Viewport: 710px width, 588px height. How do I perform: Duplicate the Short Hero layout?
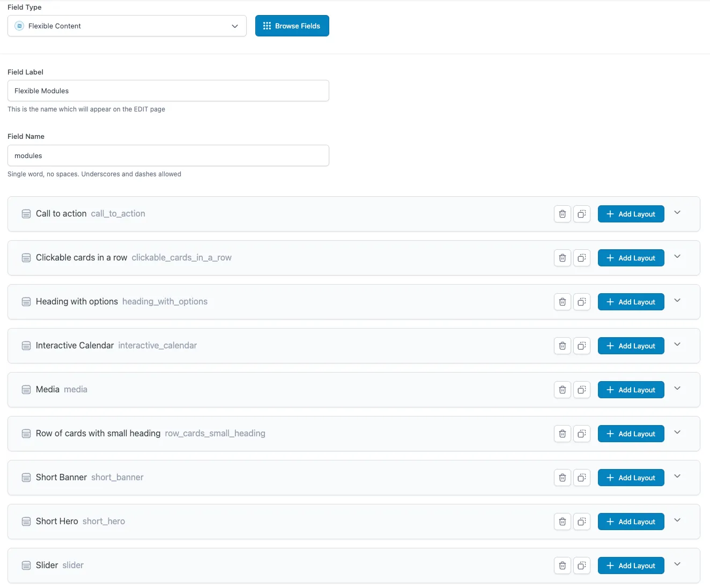pos(582,522)
